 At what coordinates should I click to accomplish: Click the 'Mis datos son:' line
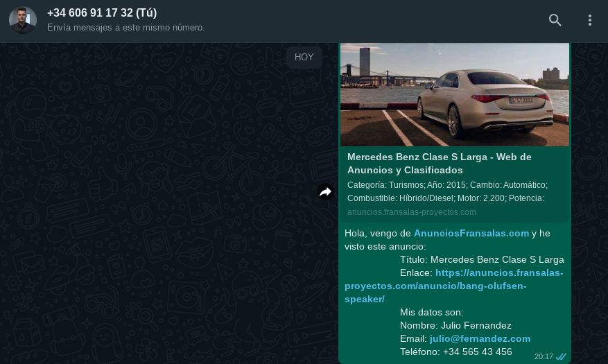tap(432, 313)
